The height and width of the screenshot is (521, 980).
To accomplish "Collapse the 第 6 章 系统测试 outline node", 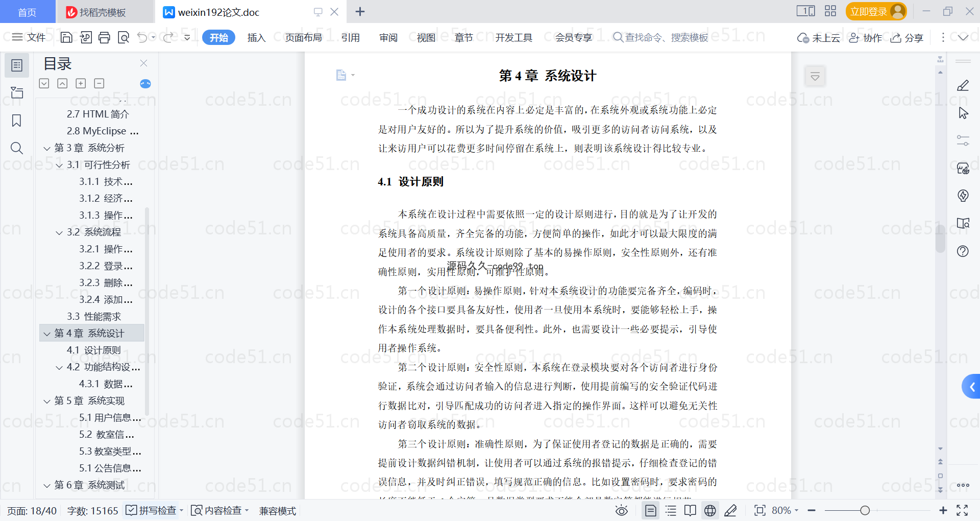I will 47,485.
